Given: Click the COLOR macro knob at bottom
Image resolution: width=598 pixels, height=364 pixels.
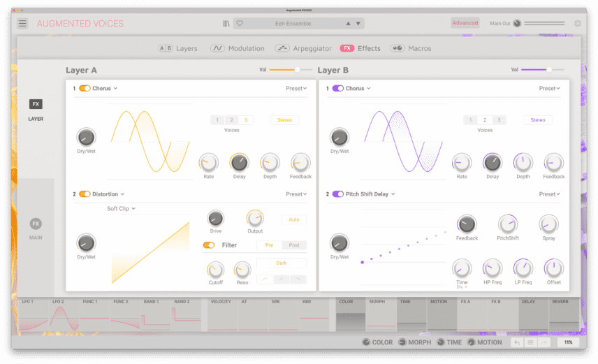Looking at the screenshot, I should (x=366, y=342).
